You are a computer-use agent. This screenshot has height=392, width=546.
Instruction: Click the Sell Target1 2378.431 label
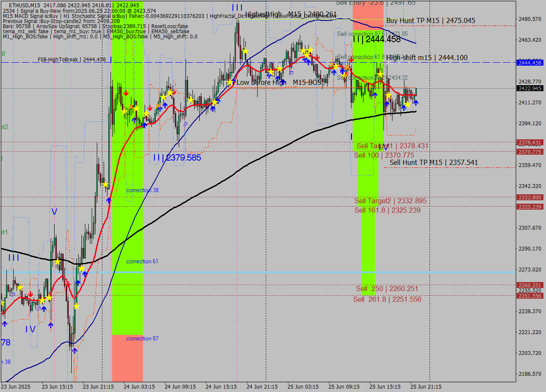(392, 146)
